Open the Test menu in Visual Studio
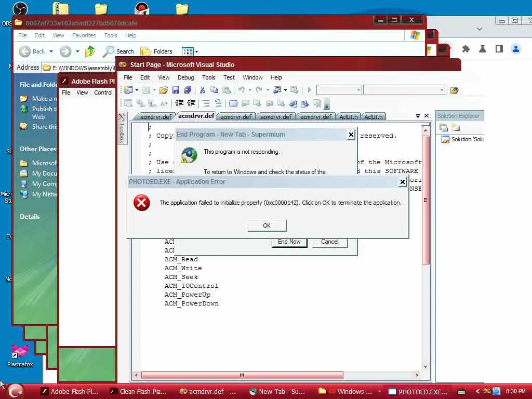Image resolution: width=532 pixels, height=399 pixels. 229,77
